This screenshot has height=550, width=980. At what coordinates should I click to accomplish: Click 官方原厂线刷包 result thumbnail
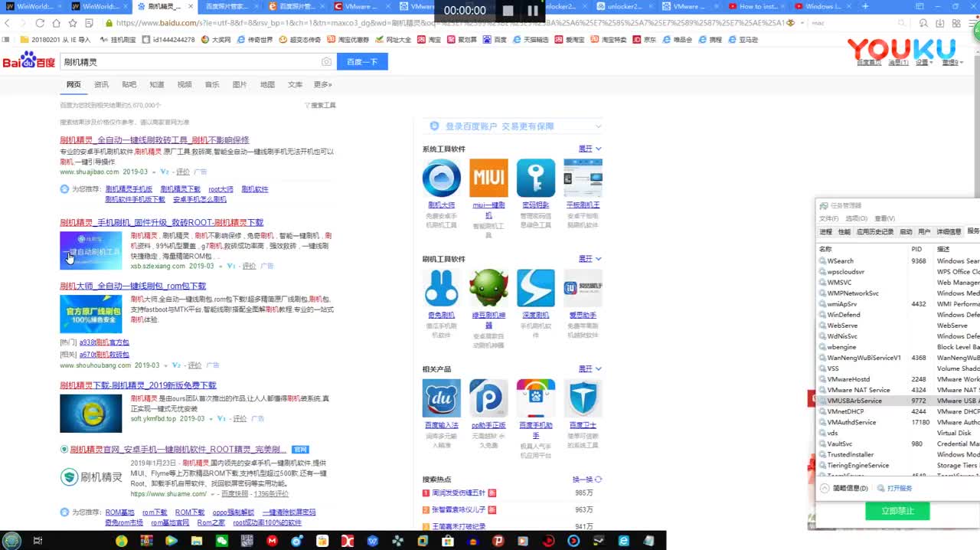click(x=91, y=314)
